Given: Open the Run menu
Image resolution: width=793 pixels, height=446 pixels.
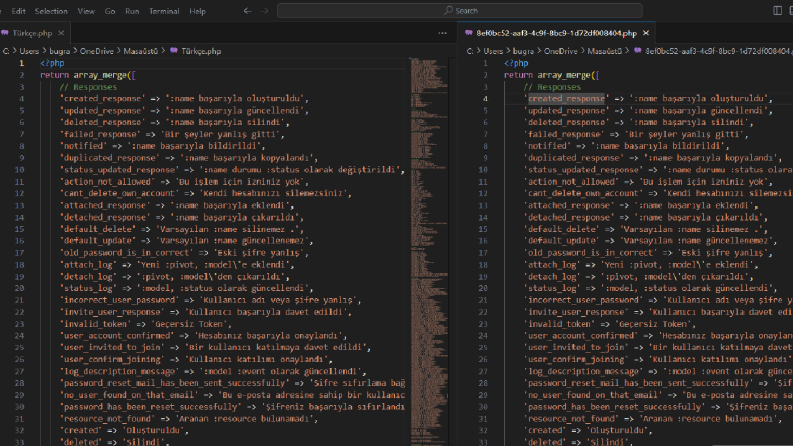Looking at the screenshot, I should click(x=132, y=11).
